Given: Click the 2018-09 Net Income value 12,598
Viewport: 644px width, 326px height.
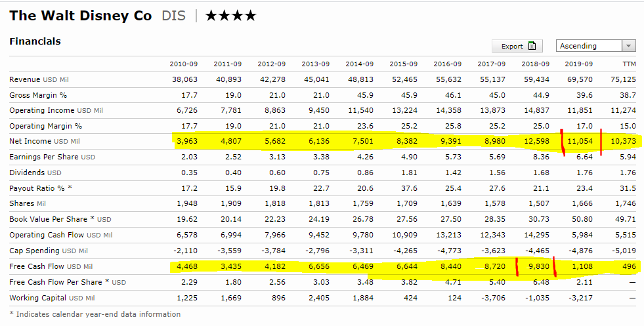Looking at the screenshot, I should [x=535, y=142].
